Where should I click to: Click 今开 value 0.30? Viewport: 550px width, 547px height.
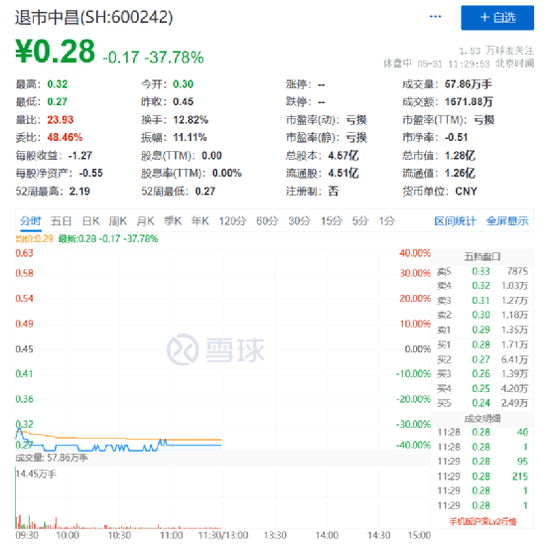click(x=183, y=84)
